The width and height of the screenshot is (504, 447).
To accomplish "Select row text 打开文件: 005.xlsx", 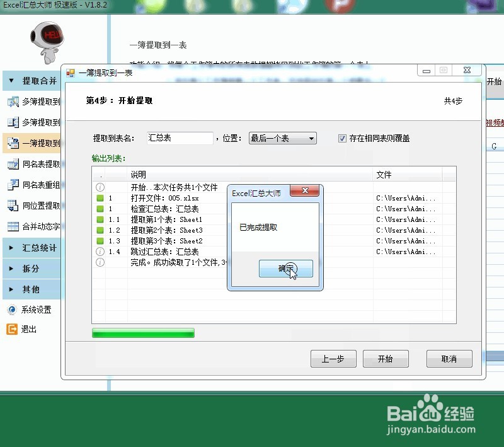I will (x=164, y=198).
